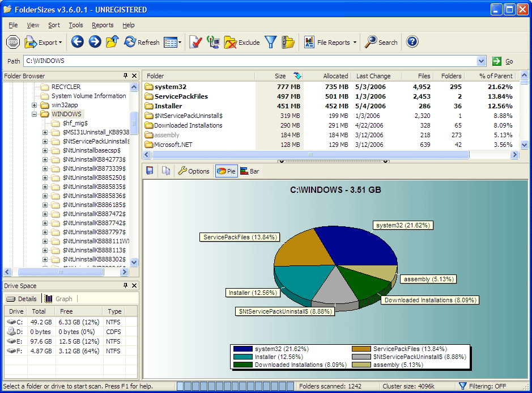Switch to Drive Space Graph tab
Image resolution: width=532 pixels, height=393 pixels.
tap(59, 298)
